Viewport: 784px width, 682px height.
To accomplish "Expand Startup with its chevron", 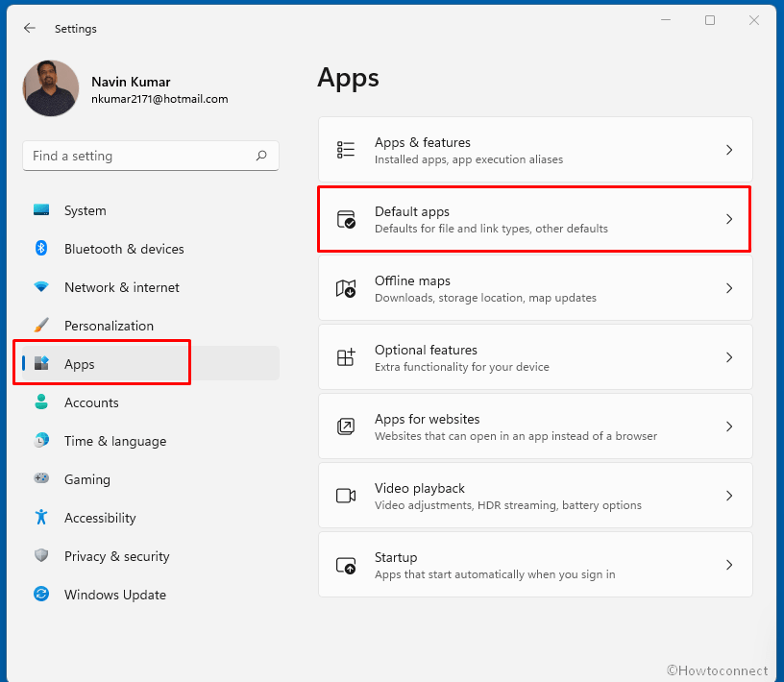I will point(729,565).
